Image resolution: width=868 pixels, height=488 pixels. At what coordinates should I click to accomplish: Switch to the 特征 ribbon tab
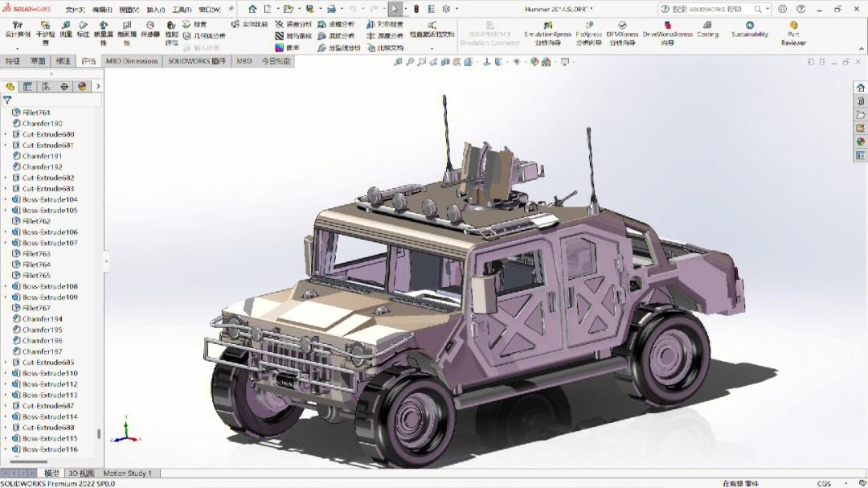(x=12, y=60)
